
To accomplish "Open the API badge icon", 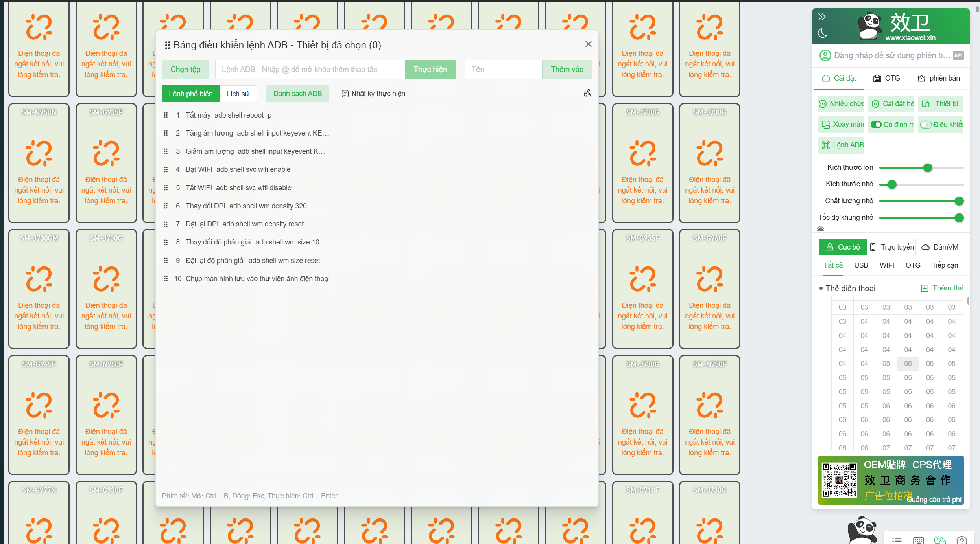I will 958,55.
